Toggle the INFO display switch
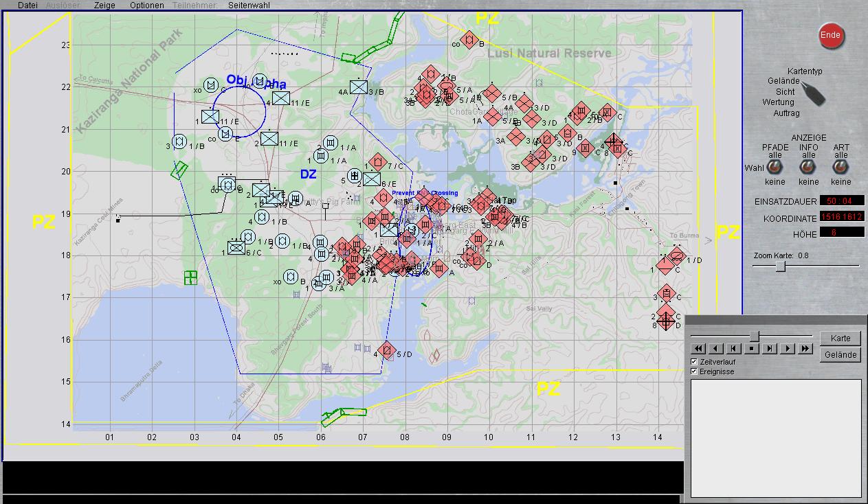 click(808, 168)
